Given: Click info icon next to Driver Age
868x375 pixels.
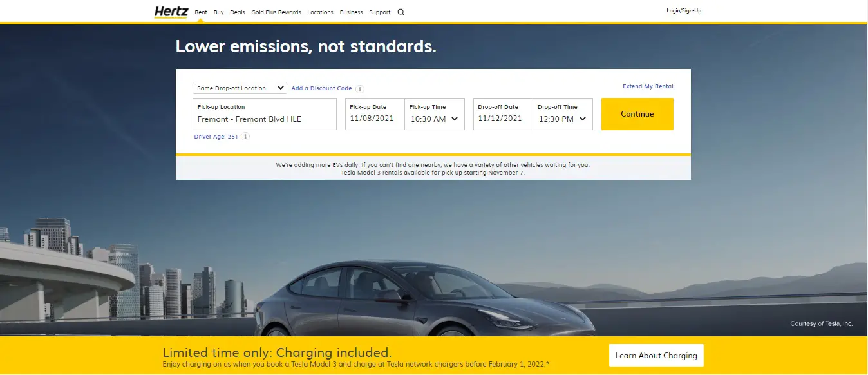Looking at the screenshot, I should (x=246, y=137).
